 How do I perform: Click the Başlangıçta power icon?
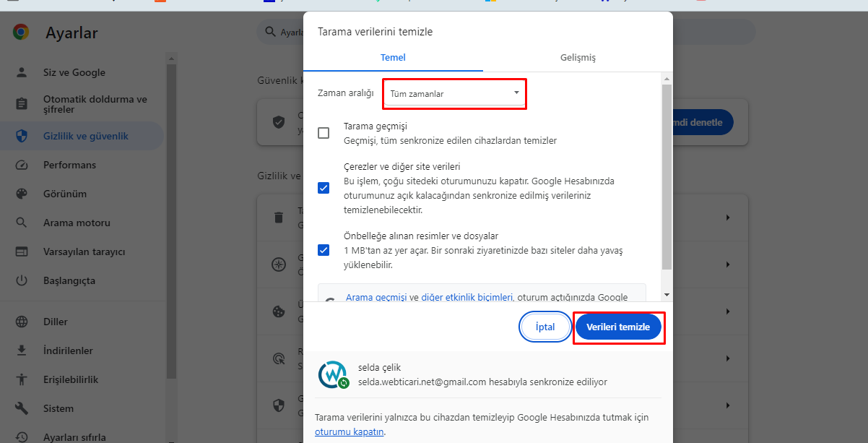click(x=22, y=280)
